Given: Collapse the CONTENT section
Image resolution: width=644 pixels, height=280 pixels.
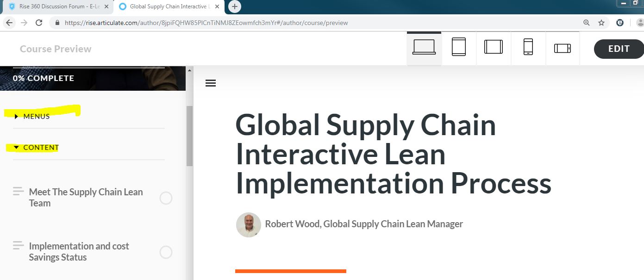Looking at the screenshot, I should click(x=36, y=148).
